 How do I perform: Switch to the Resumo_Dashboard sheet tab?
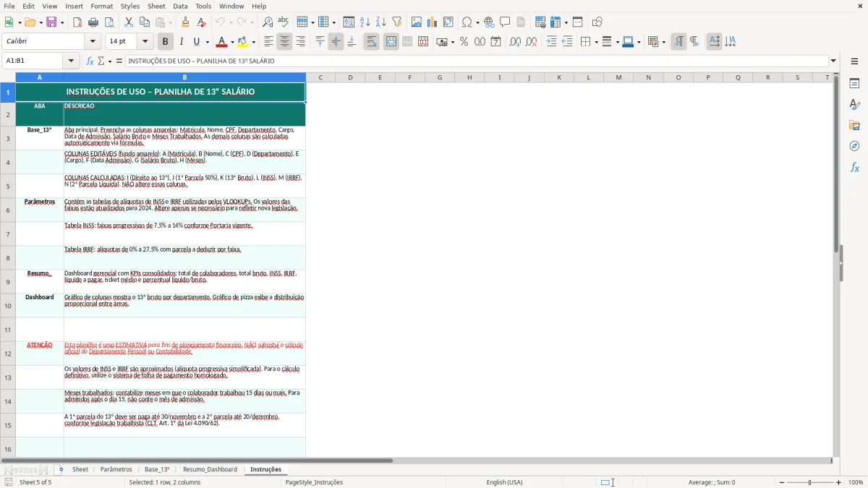coord(210,469)
